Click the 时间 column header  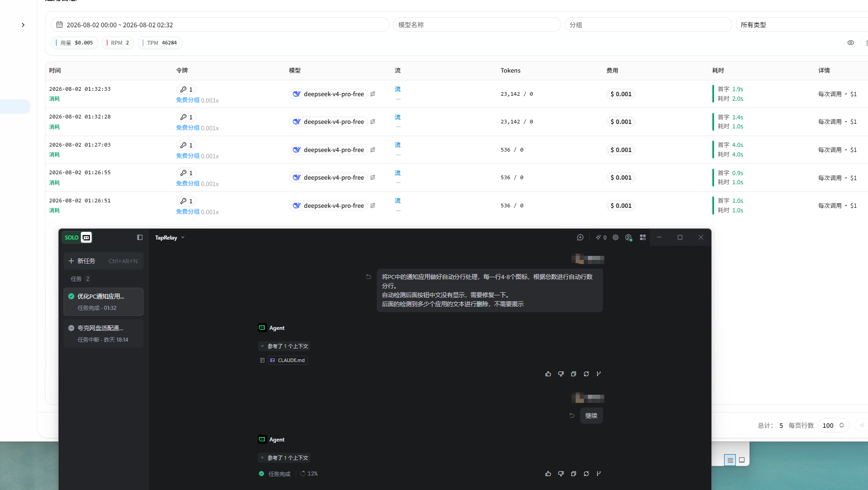[x=55, y=70]
